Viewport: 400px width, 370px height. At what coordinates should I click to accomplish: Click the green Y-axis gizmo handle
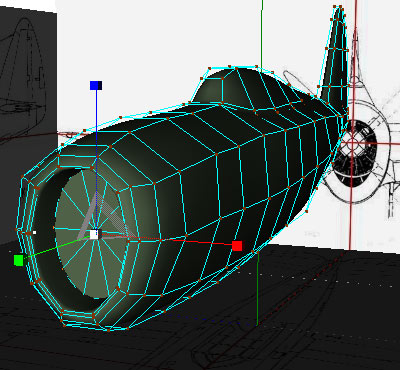pyautogui.click(x=19, y=260)
